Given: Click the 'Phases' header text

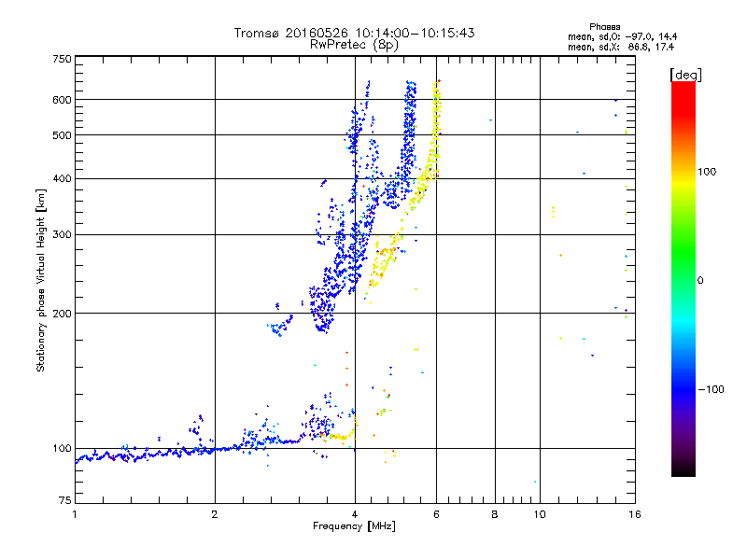Looking at the screenshot, I should [604, 27].
